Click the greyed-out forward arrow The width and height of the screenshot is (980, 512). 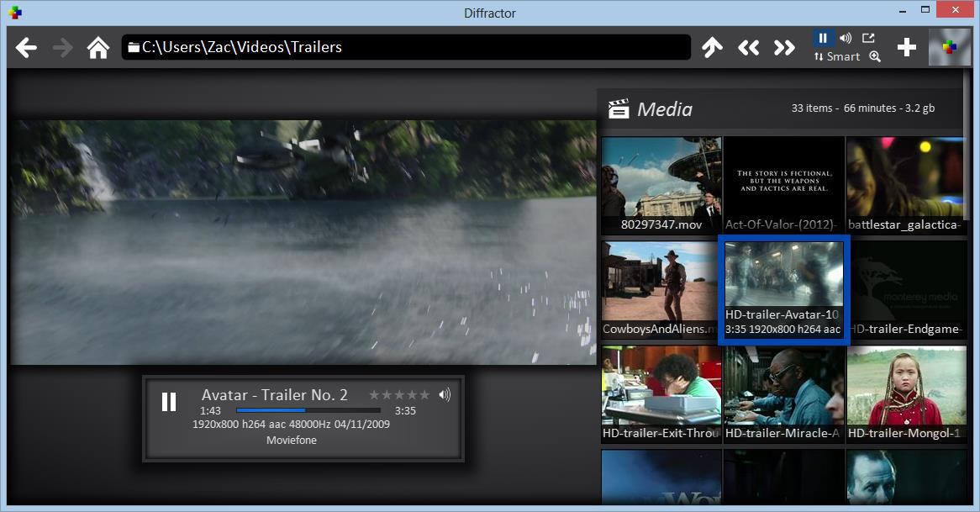click(x=62, y=47)
